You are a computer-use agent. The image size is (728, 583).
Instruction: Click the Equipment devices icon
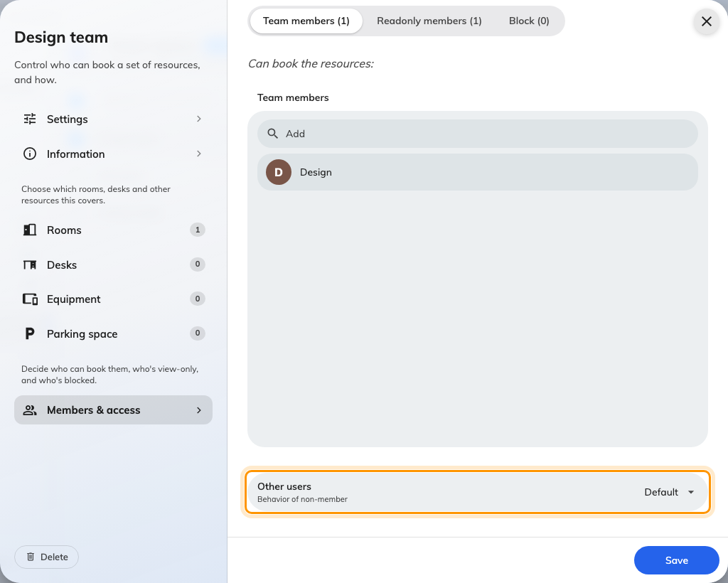30,299
